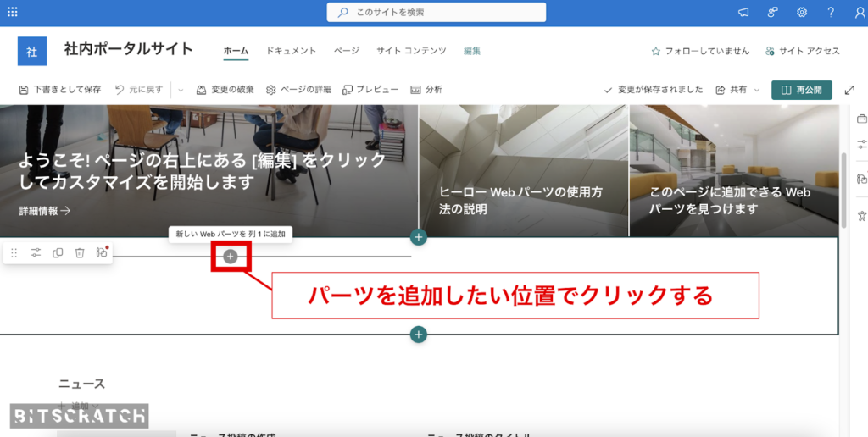Open the settings gear in header

coord(801,13)
